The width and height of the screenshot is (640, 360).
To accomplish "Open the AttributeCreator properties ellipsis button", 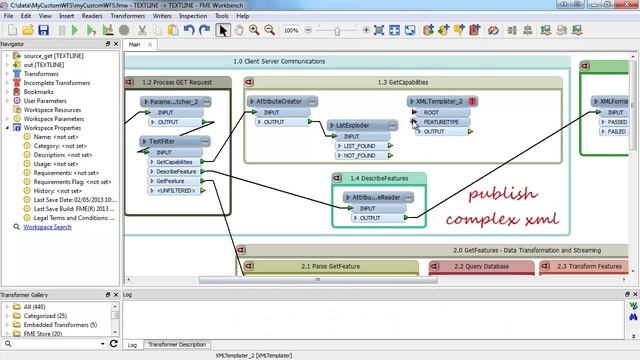I will pyautogui.click(x=312, y=101).
